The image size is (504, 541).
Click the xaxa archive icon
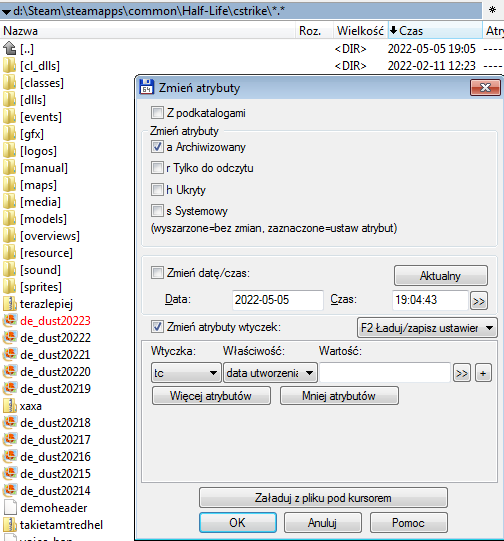click(x=10, y=406)
